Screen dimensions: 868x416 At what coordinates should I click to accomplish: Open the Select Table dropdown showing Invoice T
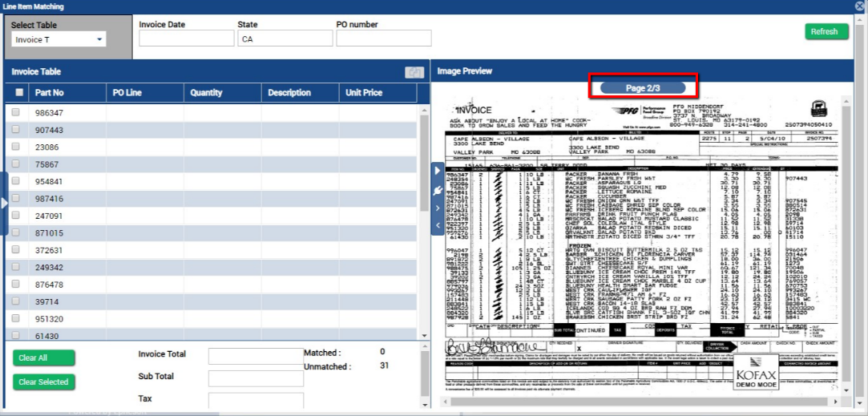tap(59, 39)
